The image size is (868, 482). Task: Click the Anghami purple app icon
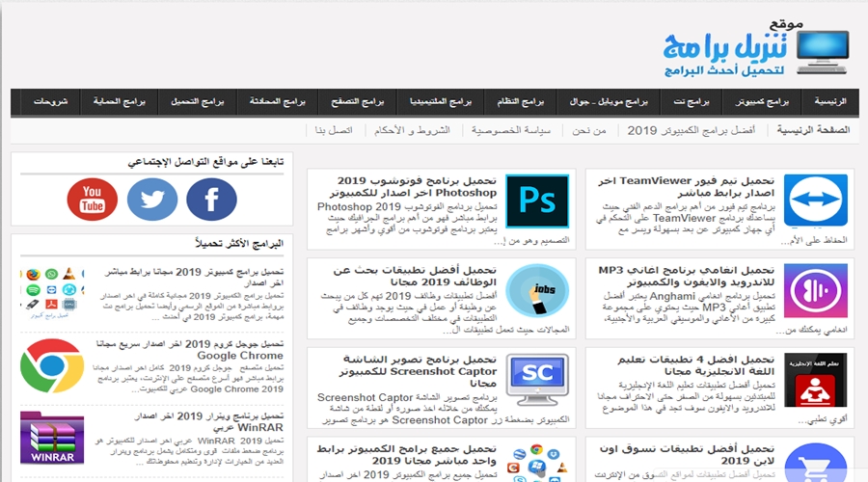pyautogui.click(x=815, y=290)
